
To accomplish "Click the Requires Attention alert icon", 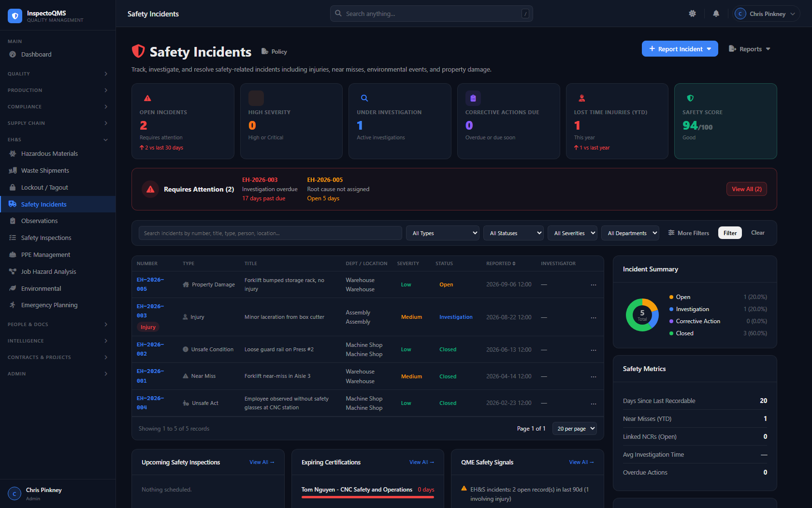I will pos(151,189).
